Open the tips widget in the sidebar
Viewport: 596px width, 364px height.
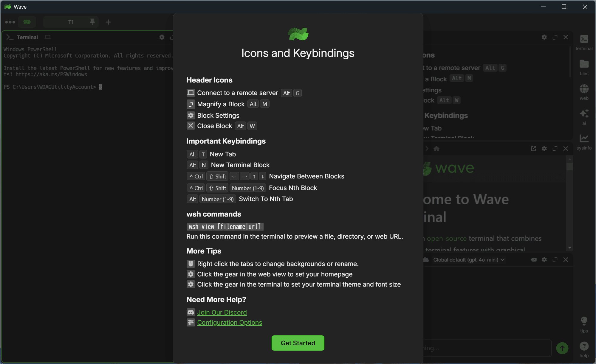tap(584, 325)
